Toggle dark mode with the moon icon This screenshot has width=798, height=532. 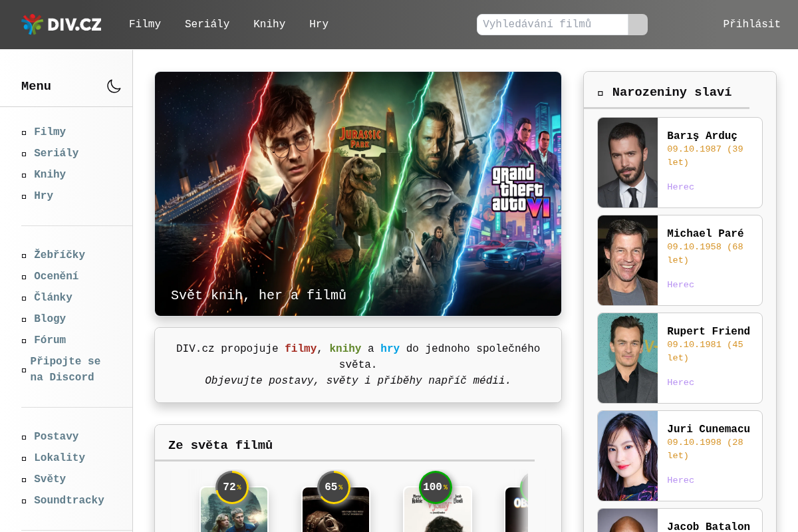114,86
